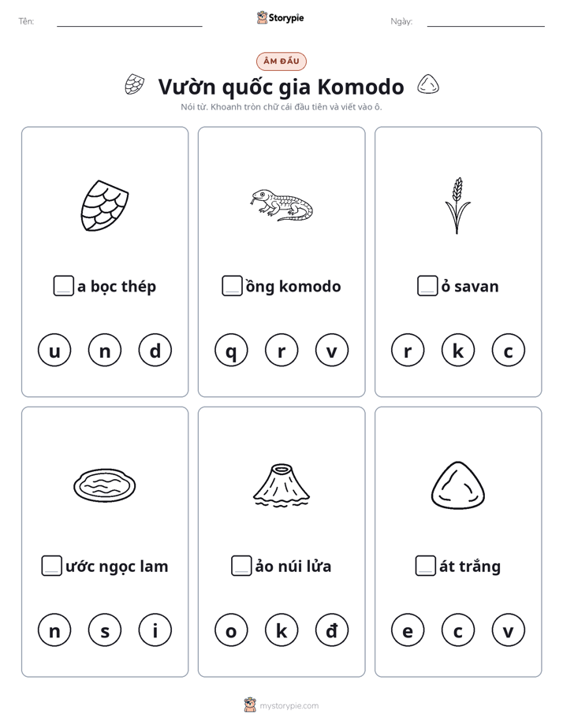Circle letter 'r' under 'ồng komodo'
The width and height of the screenshot is (563, 728).
[281, 350]
